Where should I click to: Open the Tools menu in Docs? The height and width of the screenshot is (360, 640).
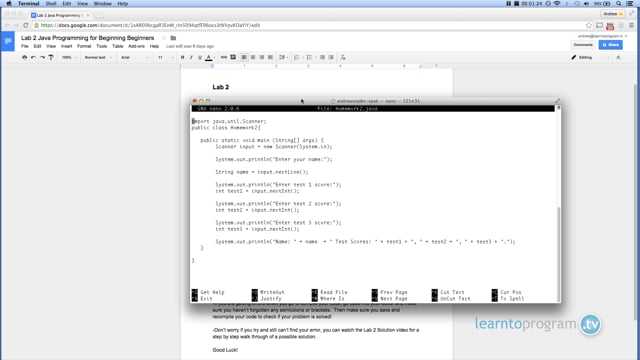pos(102,47)
